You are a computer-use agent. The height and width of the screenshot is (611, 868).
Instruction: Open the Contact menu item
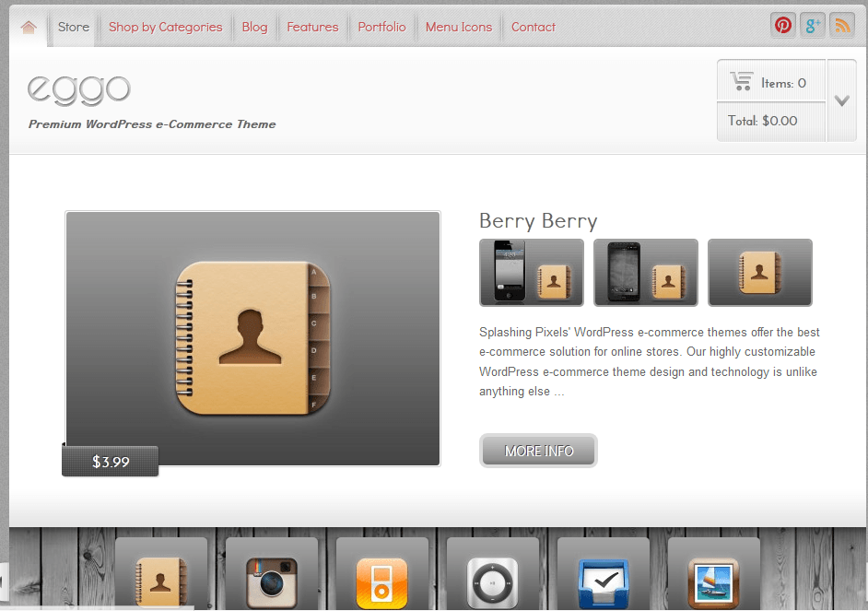pos(534,27)
